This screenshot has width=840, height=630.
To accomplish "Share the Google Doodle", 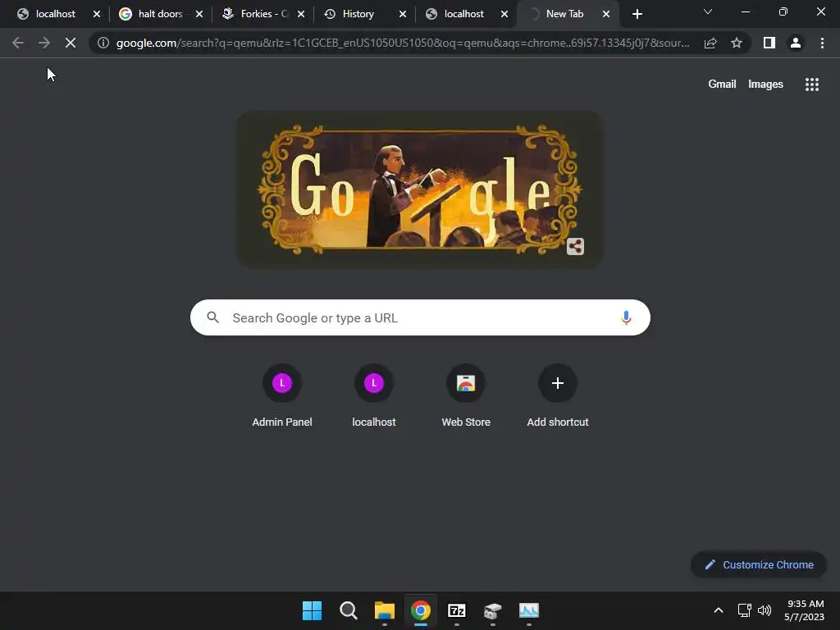I will pyautogui.click(x=575, y=246).
